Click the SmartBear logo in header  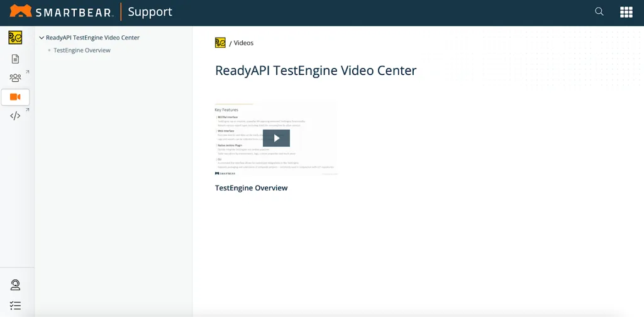[61, 12]
